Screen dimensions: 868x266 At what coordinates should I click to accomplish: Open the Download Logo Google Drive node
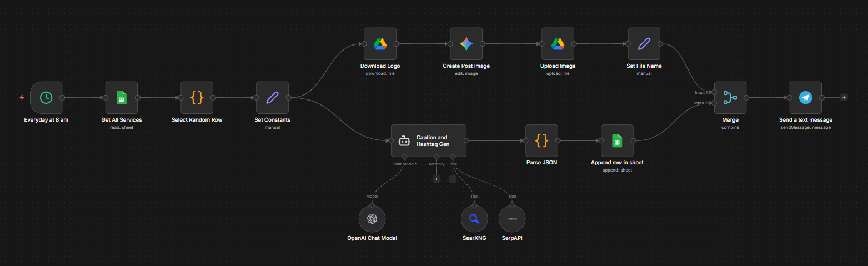pyautogui.click(x=380, y=44)
